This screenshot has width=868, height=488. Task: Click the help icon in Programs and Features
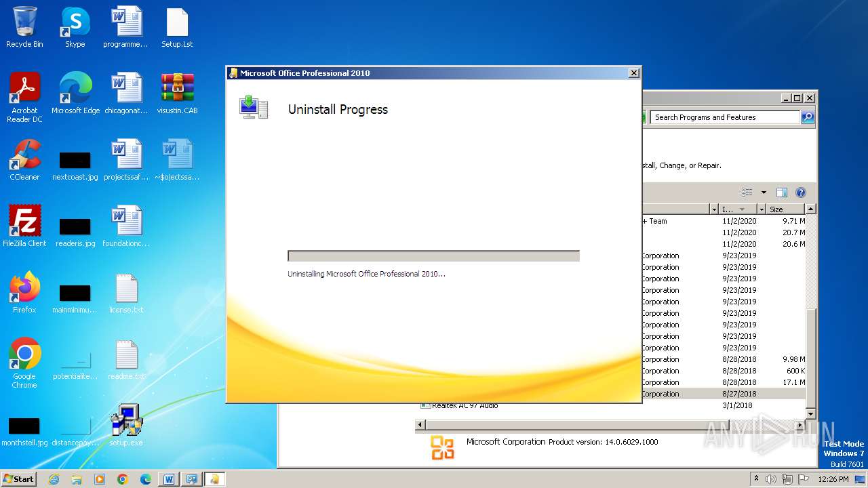pyautogui.click(x=800, y=192)
